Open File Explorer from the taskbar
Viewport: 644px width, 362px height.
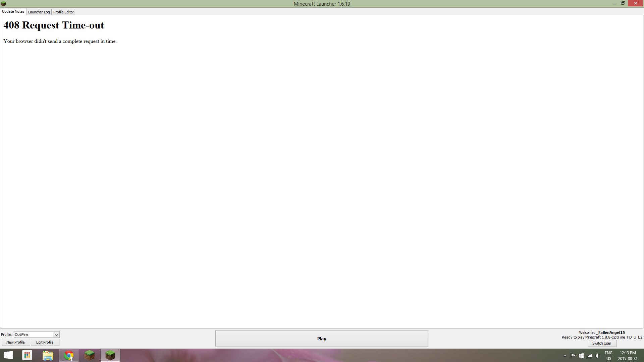tap(48, 355)
